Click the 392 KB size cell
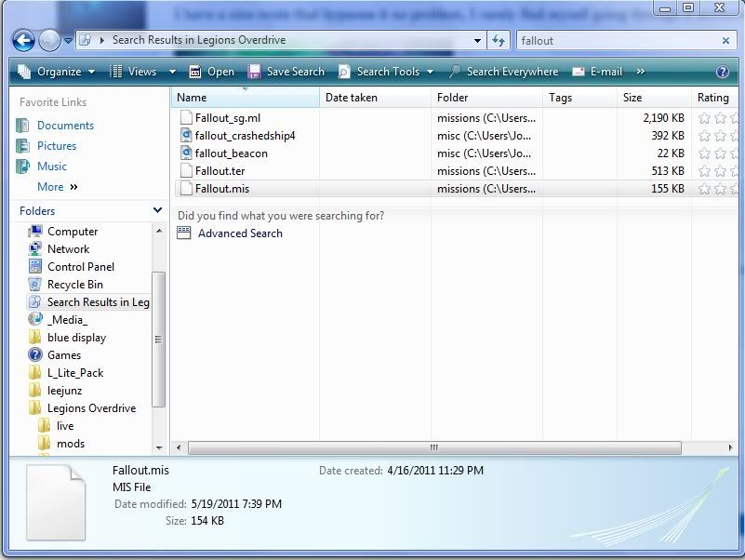This screenshot has height=560, width=745. (x=668, y=136)
